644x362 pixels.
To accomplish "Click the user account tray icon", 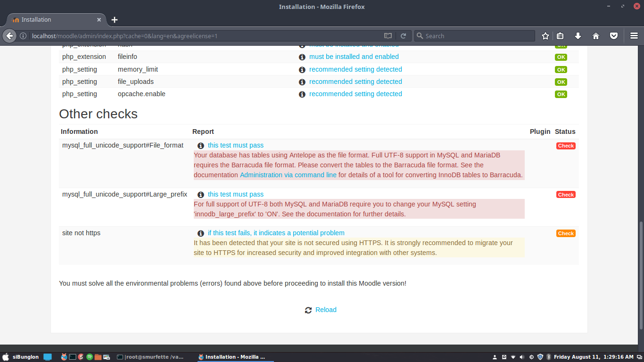I will coord(495,357).
